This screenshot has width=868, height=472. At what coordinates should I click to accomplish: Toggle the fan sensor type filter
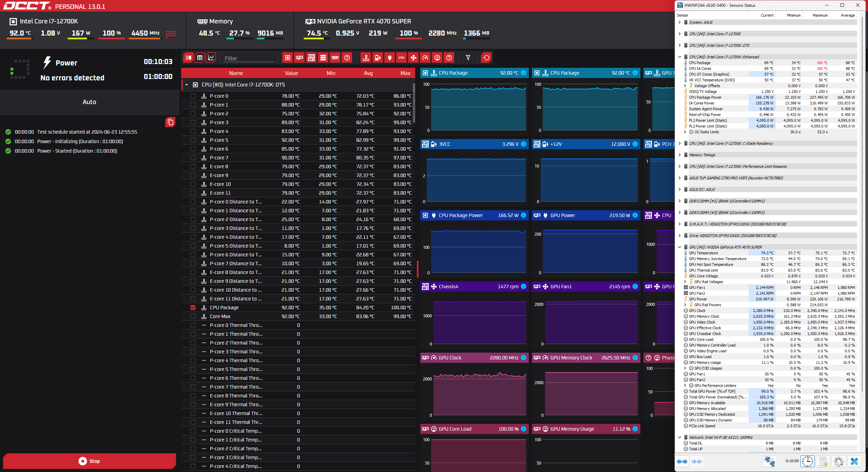[x=413, y=58]
